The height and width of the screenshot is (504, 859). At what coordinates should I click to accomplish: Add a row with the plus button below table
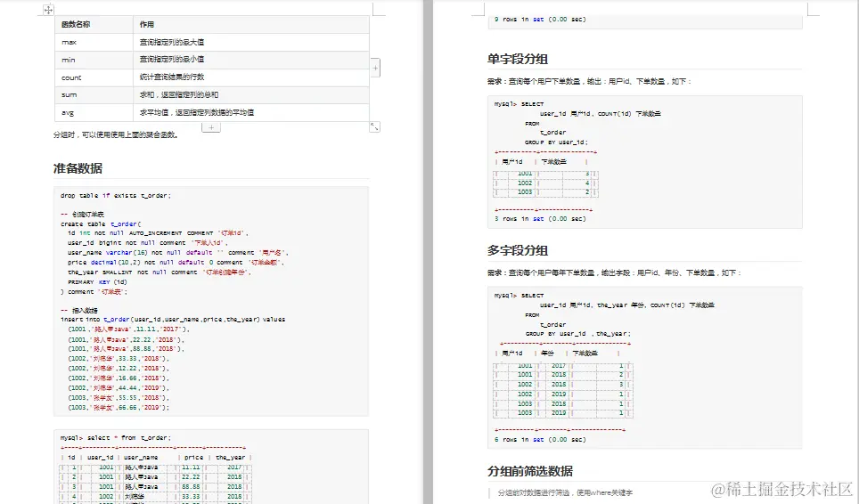211,127
